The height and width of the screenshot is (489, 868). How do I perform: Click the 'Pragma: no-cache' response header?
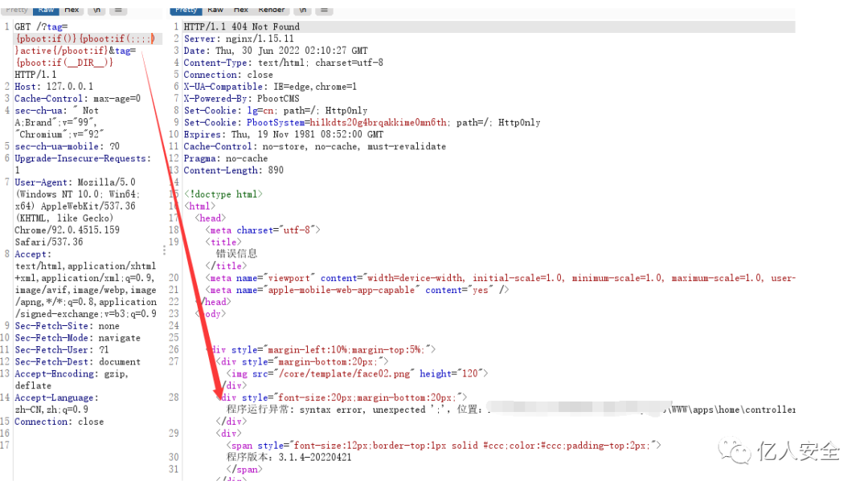(x=225, y=158)
